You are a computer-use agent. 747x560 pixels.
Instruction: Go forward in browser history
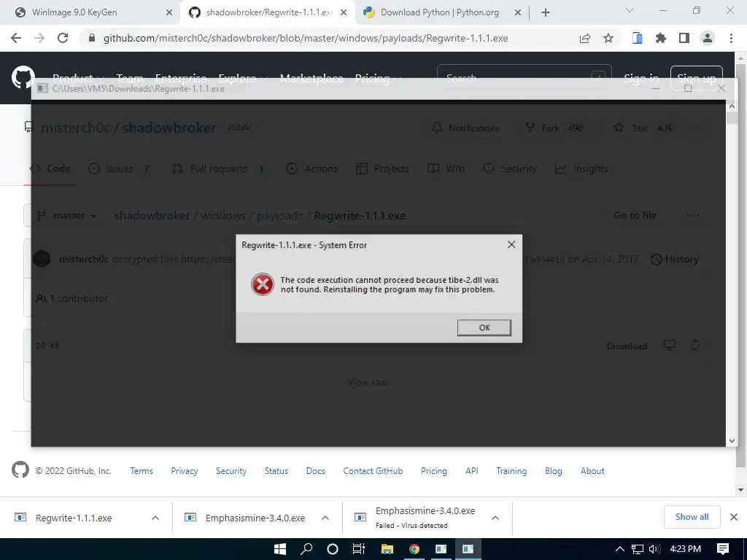tap(39, 38)
